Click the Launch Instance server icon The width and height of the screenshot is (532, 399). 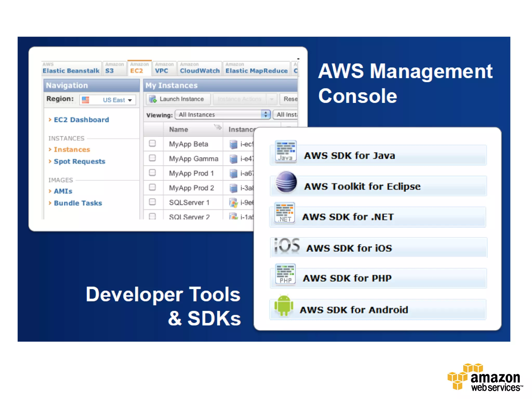click(x=153, y=99)
